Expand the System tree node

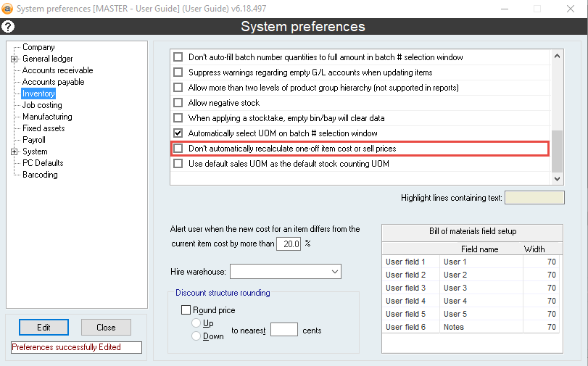click(x=14, y=151)
